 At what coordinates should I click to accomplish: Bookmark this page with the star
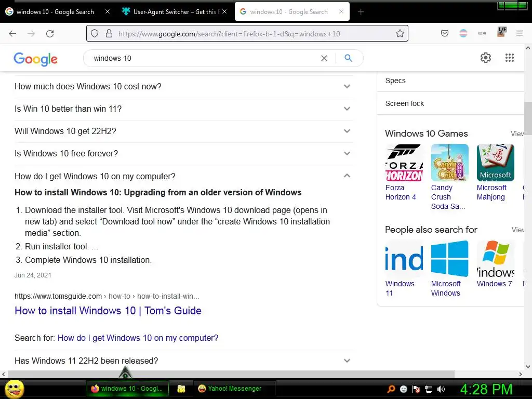click(x=400, y=34)
